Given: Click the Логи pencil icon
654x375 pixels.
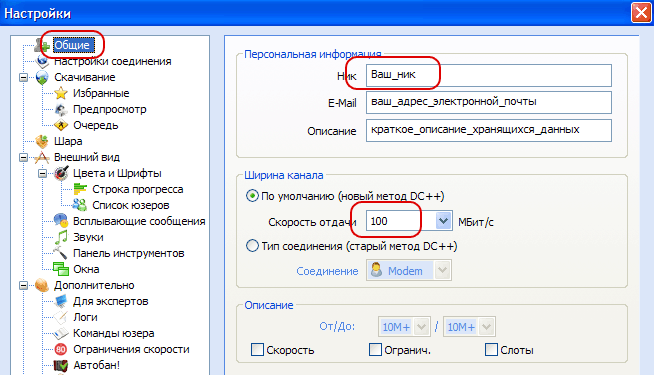Looking at the screenshot, I should point(61,317).
